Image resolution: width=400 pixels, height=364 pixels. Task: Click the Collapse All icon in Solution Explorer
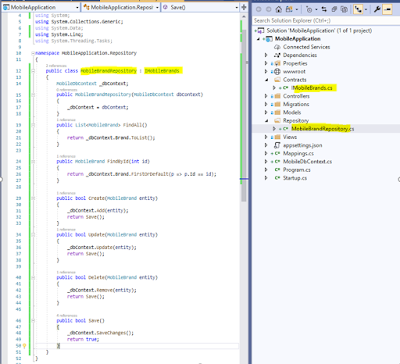(x=334, y=9)
